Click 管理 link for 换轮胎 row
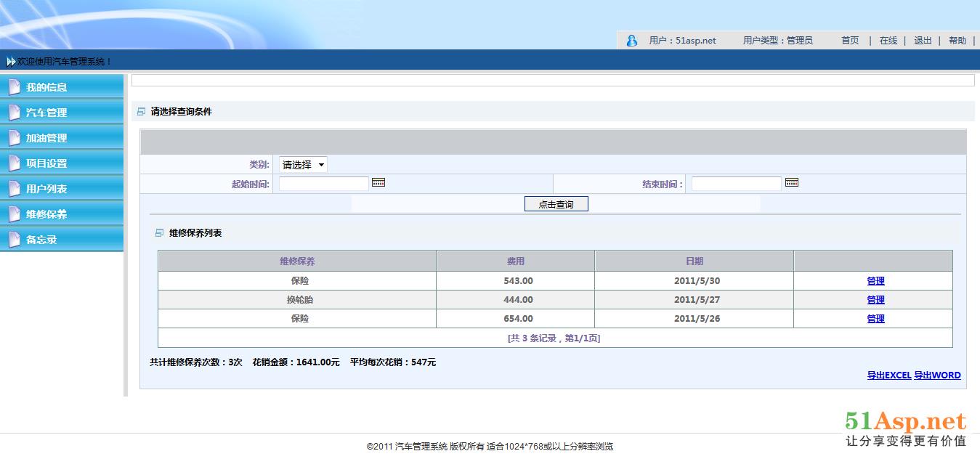The width and height of the screenshot is (980, 459). 875,300
